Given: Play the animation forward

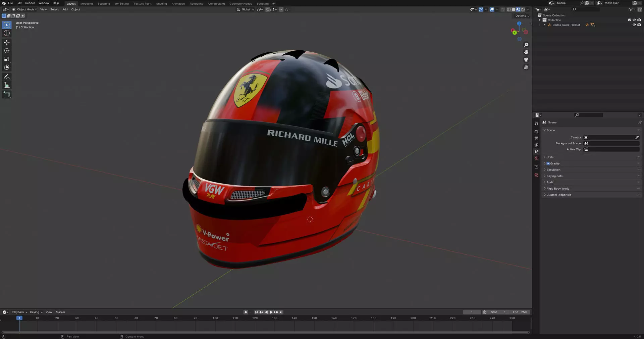Looking at the screenshot, I should (271, 312).
